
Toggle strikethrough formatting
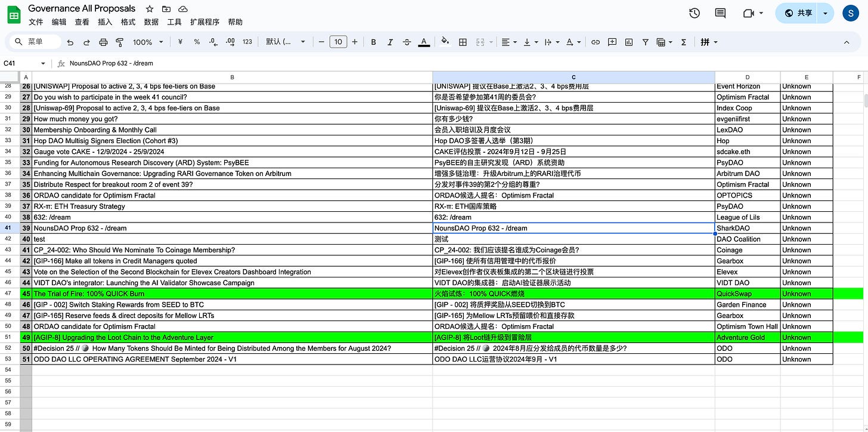point(407,42)
